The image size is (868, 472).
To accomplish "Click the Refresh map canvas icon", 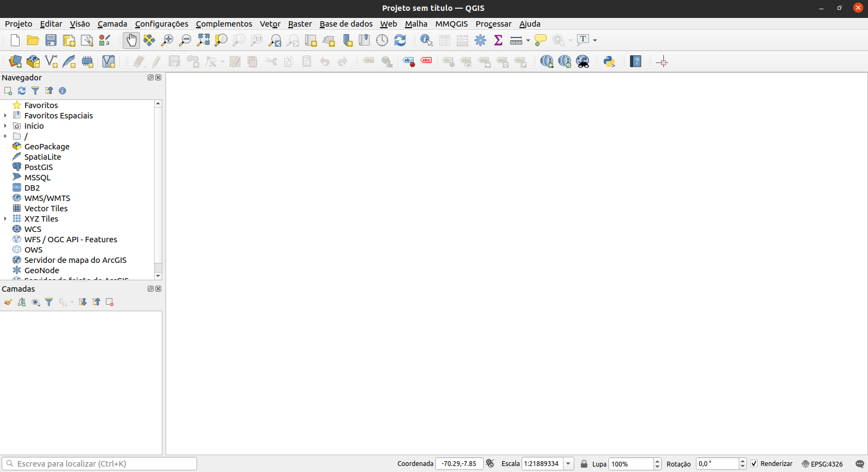I will 400,40.
